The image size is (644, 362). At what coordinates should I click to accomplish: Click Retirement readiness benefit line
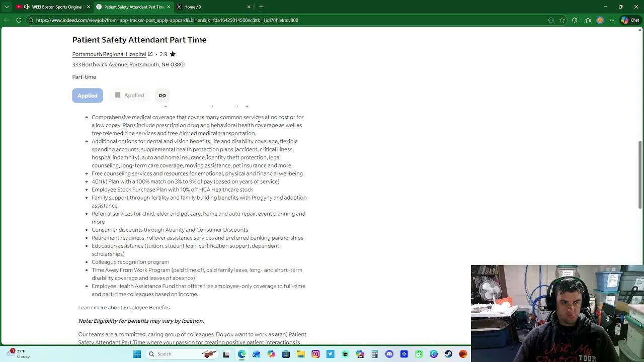coord(197,238)
